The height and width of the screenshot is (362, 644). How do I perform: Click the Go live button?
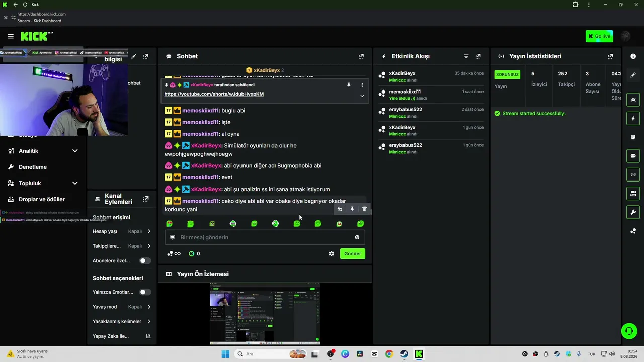599,36
